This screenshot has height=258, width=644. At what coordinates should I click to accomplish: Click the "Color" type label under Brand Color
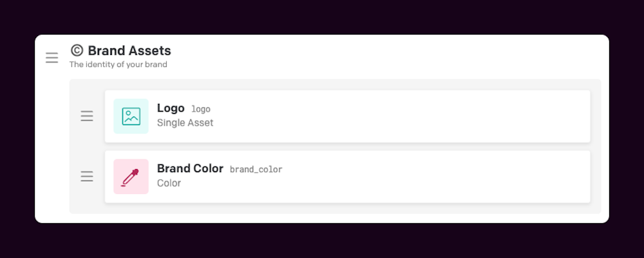pyautogui.click(x=169, y=183)
